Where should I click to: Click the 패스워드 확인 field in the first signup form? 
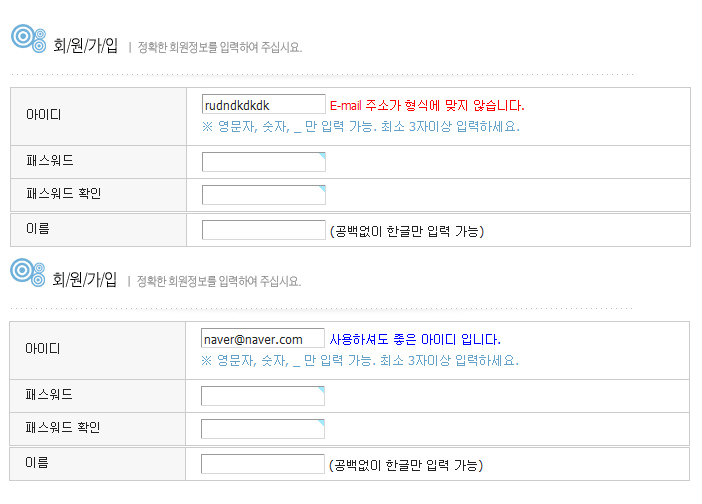coord(263,195)
